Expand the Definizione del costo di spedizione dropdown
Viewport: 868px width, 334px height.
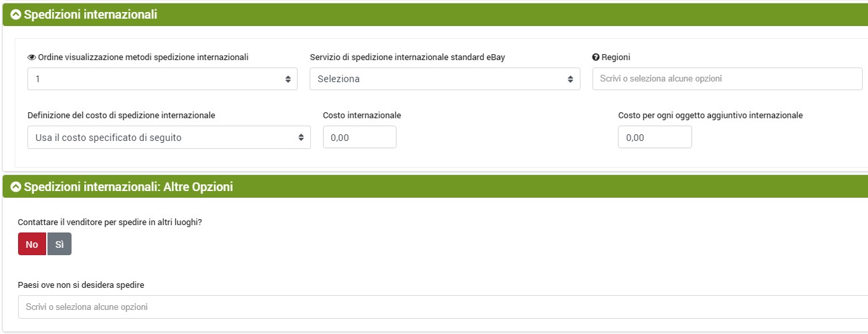(169, 138)
